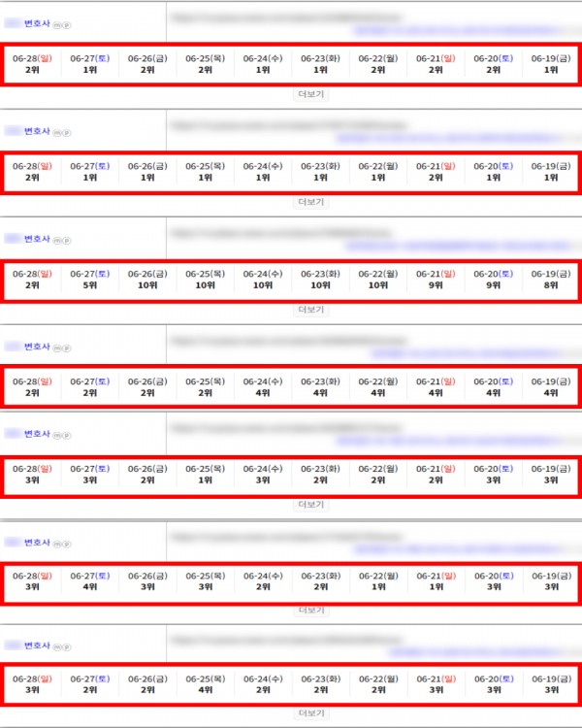Select the 06-19(금) 8위 cell
582x728 pixels.
(550, 280)
